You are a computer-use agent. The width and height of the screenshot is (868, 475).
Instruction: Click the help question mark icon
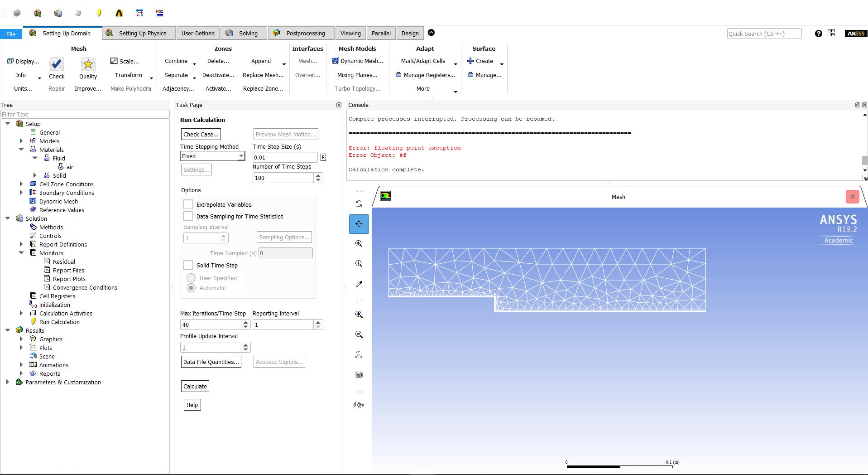(818, 34)
